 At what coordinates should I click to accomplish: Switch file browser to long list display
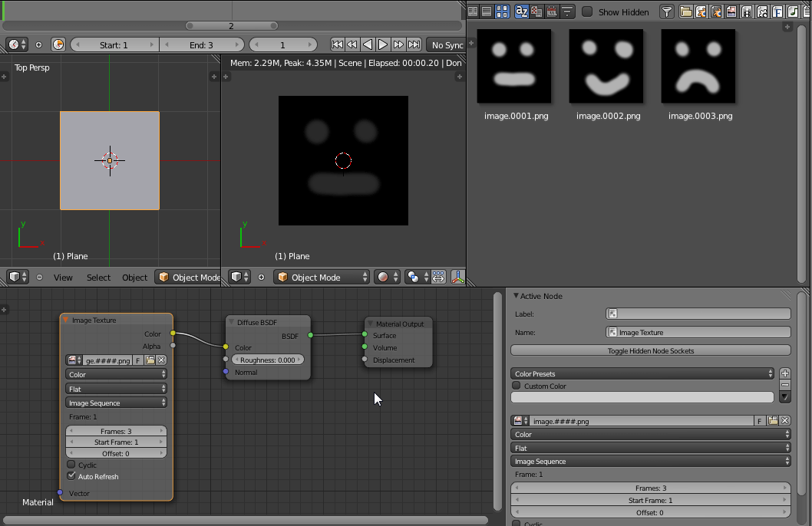[487, 12]
